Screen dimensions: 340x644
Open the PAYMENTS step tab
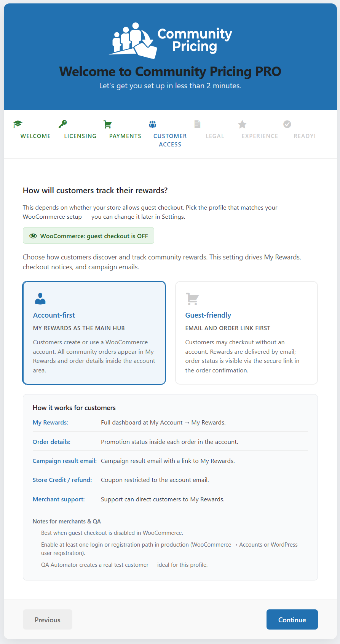125,136
